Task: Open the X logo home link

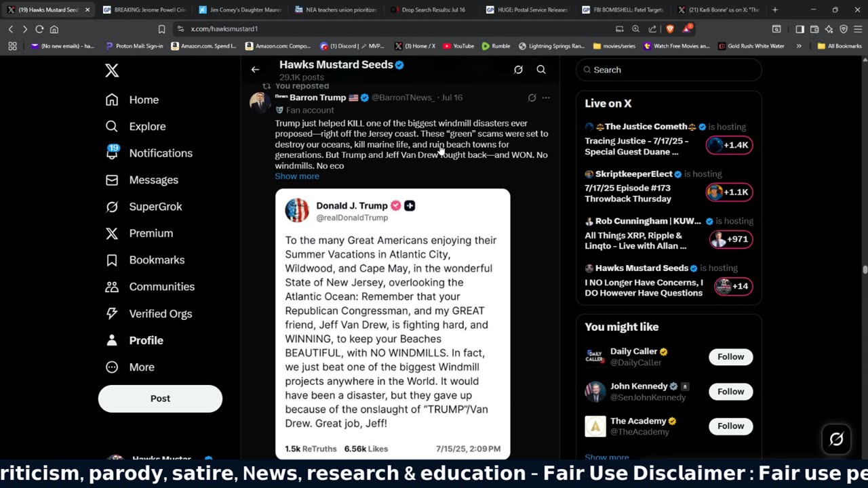Action: tap(112, 70)
